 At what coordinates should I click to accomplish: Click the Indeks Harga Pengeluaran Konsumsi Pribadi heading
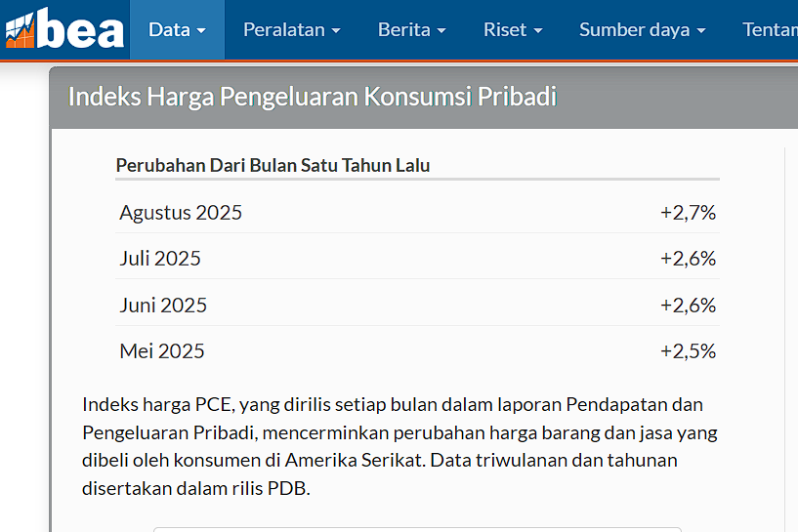pos(312,97)
